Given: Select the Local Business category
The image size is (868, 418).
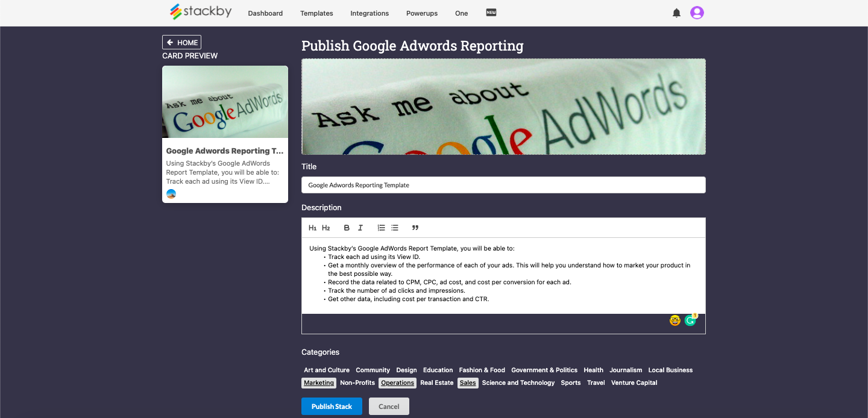Looking at the screenshot, I should (x=670, y=370).
